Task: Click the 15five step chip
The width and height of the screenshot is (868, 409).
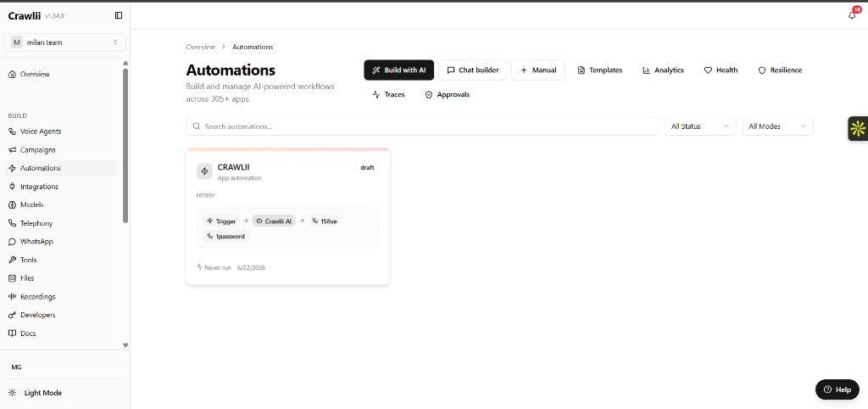Action: [325, 221]
